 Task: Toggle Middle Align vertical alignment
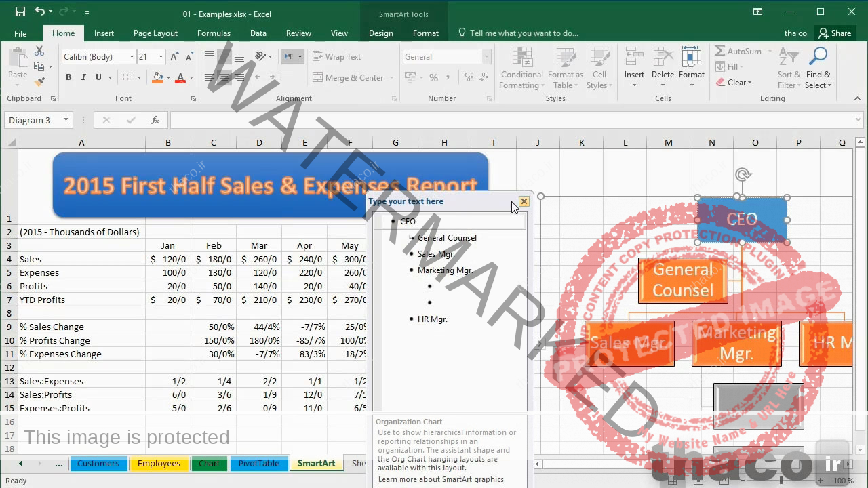tap(224, 57)
